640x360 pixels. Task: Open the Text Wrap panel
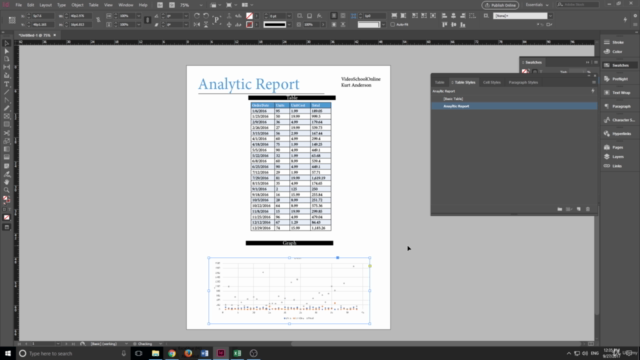pos(616,93)
